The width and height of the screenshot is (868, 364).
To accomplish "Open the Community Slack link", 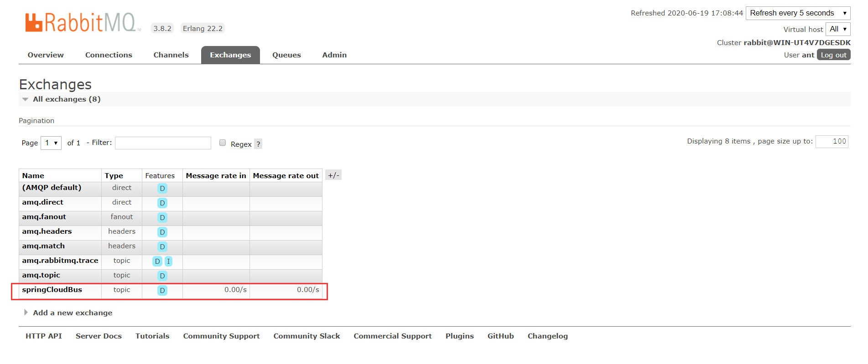I will pyautogui.click(x=307, y=336).
